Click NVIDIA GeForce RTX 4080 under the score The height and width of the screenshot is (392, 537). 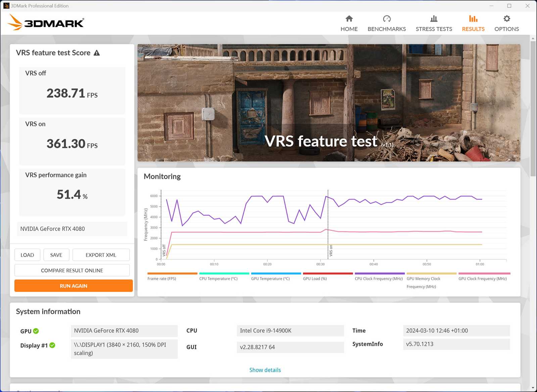pos(72,229)
